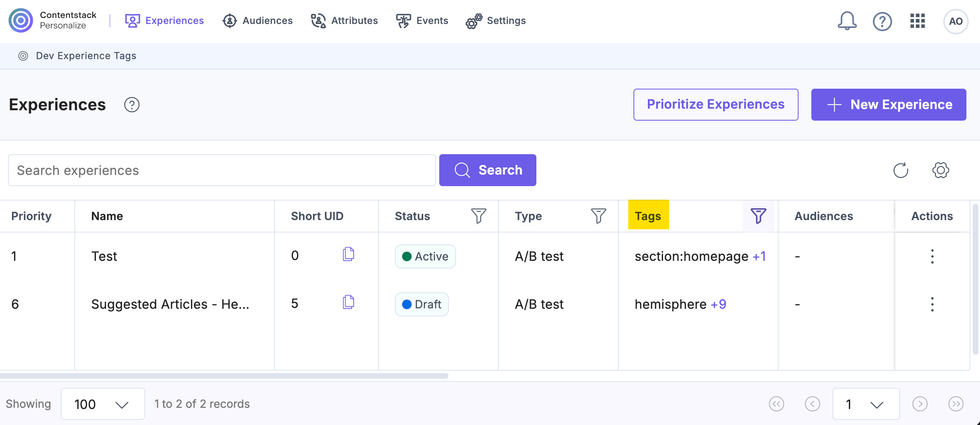Viewport: 980px width, 425px height.
Task: Click the hemisphere tag
Action: click(x=670, y=304)
